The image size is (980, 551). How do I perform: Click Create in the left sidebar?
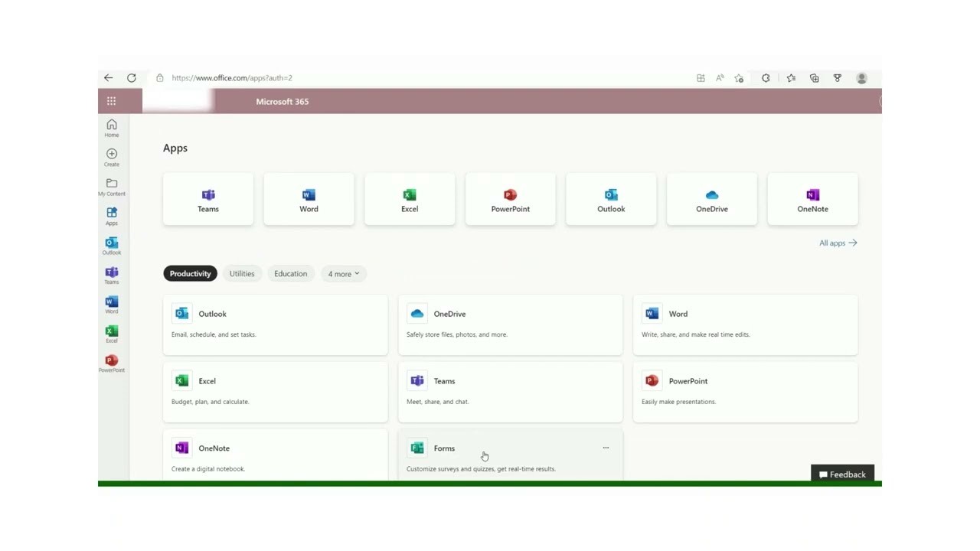pyautogui.click(x=112, y=158)
